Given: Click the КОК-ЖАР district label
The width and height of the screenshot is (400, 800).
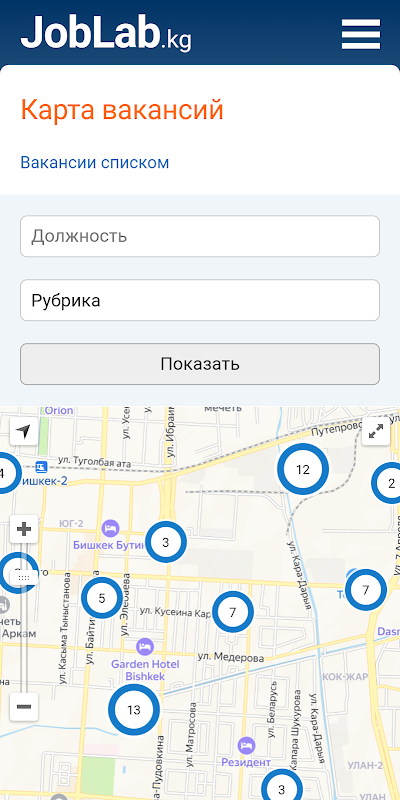Looking at the screenshot, I should pyautogui.click(x=345, y=677).
